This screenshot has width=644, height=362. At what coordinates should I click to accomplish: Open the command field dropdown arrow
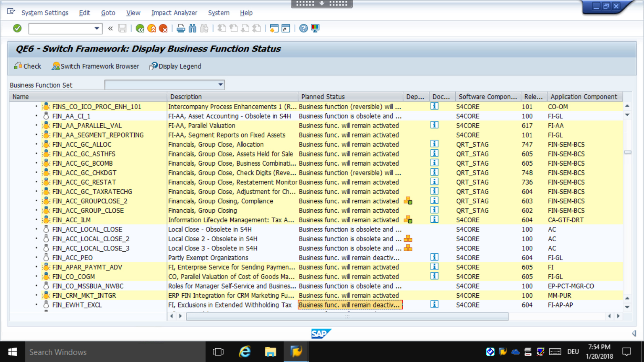point(97,29)
